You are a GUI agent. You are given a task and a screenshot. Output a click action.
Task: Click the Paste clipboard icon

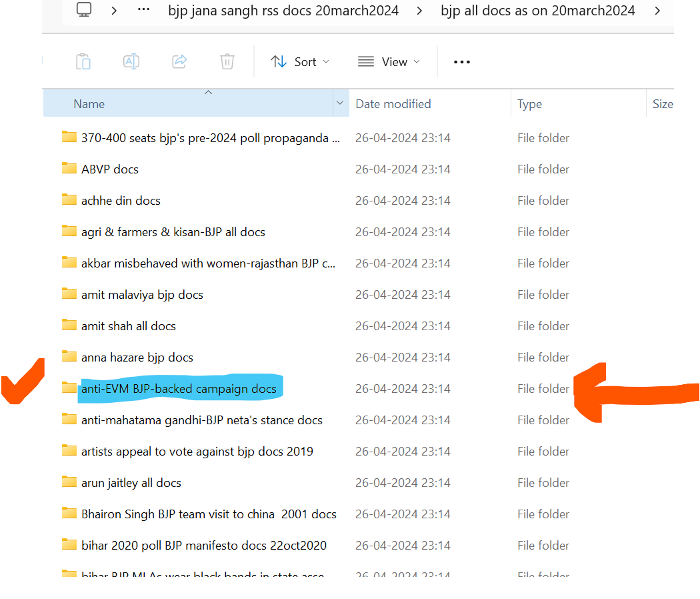(x=83, y=61)
